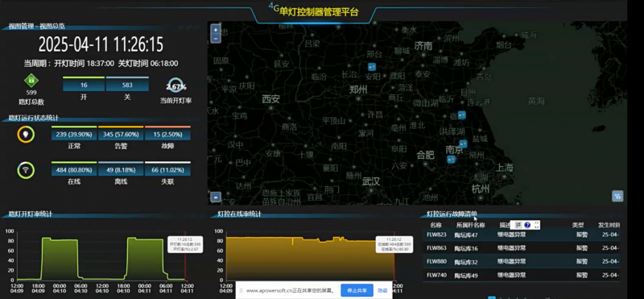Click the 4G单灯控制器管理平台 title

313,11
